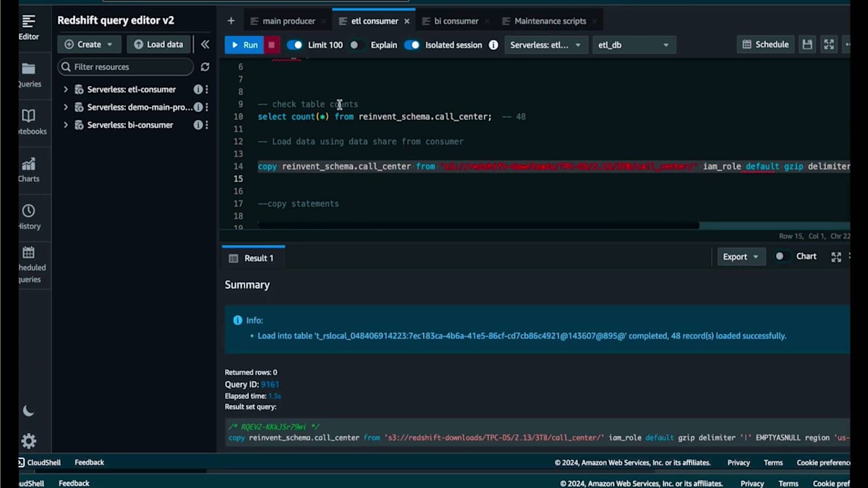Image resolution: width=868 pixels, height=488 pixels.
Task: Stop the running query with the red stop button
Action: 271,45
